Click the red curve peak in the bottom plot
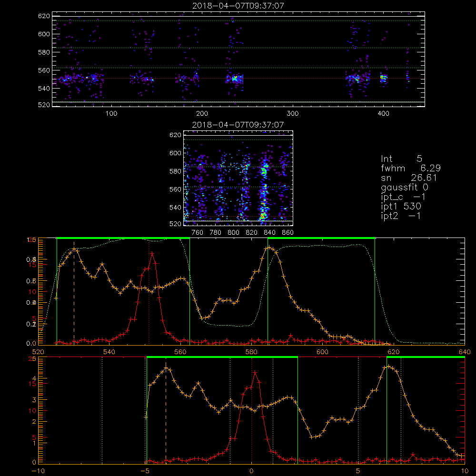476x476 pixels. pos(255,372)
